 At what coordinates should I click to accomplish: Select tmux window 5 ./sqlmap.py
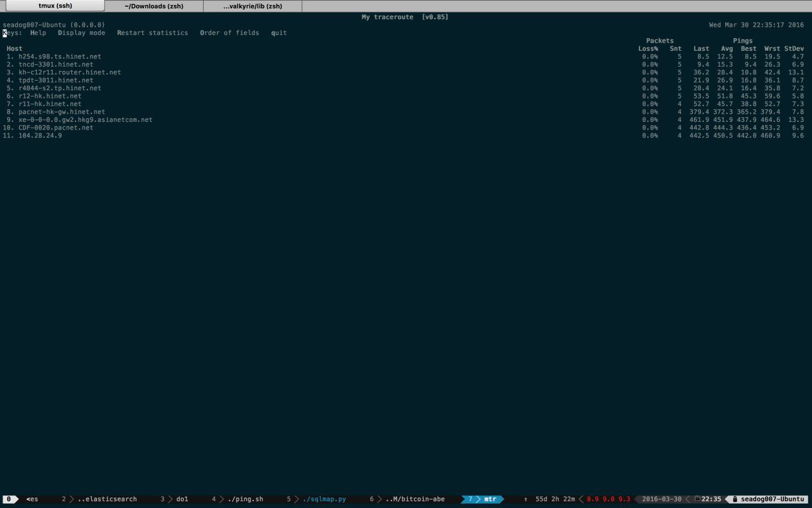coord(317,499)
